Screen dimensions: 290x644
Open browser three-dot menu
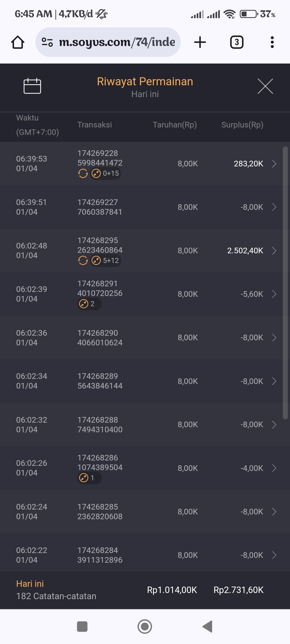(x=272, y=42)
